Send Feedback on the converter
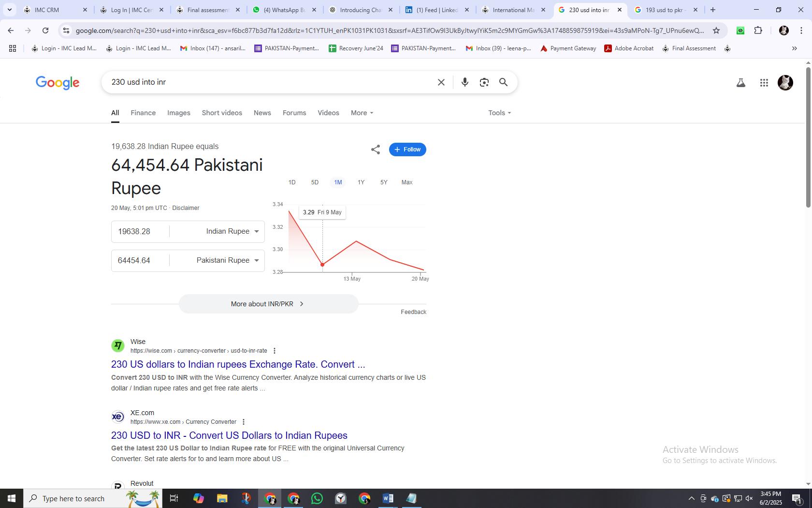812x508 pixels. 413,312
